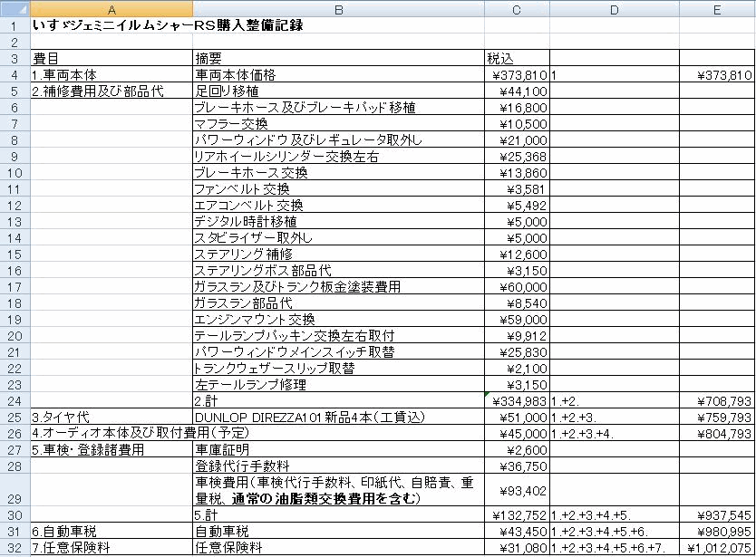Select the ¥373,810 cell in column C

pyautogui.click(x=517, y=74)
